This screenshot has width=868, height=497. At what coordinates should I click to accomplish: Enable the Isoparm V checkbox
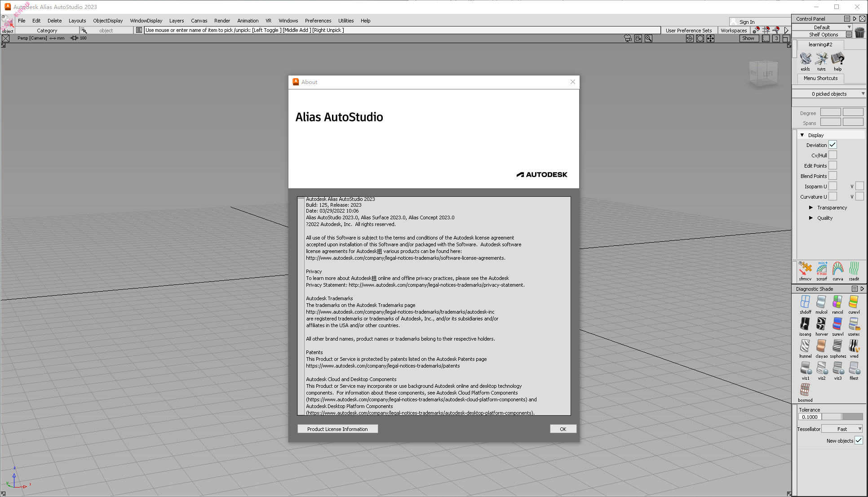point(859,186)
